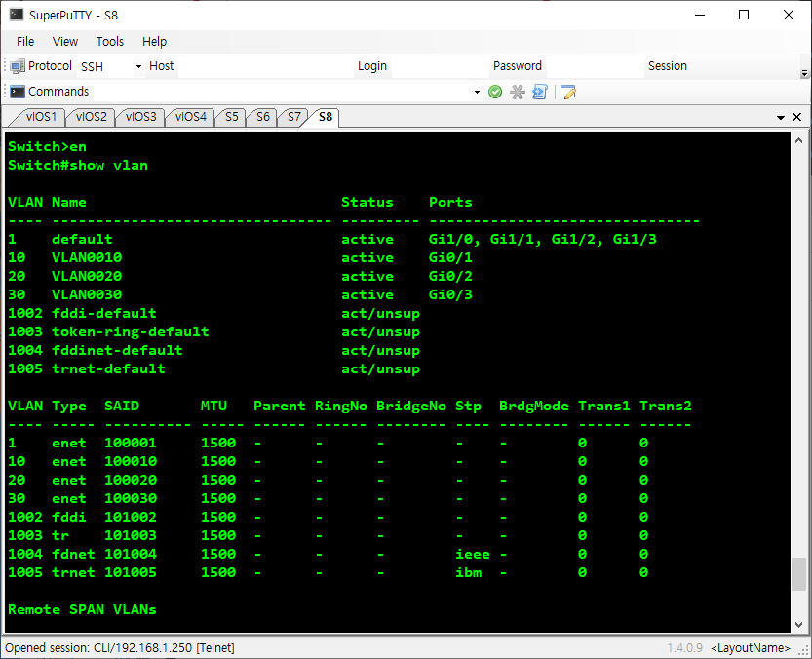Expand the connection toolbar overflow arrow
This screenshot has height=659, width=812.
[x=804, y=73]
